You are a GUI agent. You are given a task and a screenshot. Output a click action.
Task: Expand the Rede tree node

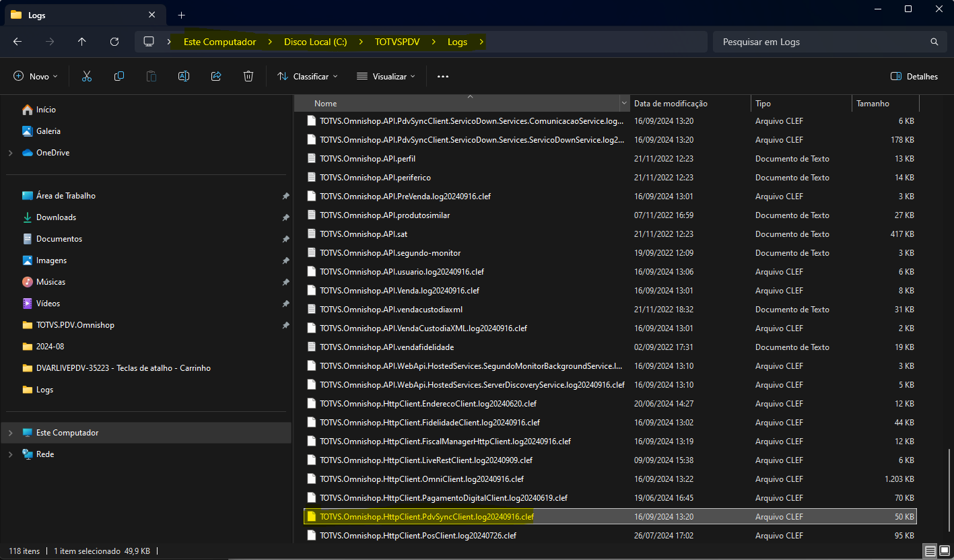(10, 454)
